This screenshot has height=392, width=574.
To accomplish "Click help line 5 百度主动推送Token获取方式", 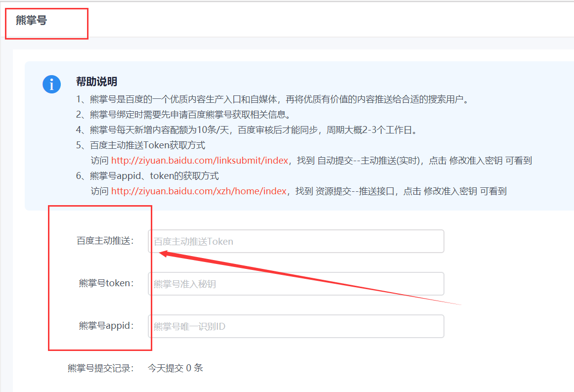I will [x=140, y=145].
